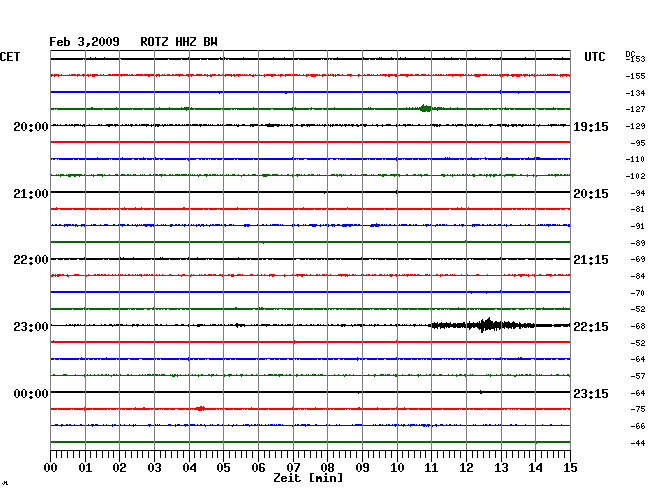
Task: Click the 'CET' time zone label
Action: pos(10,57)
